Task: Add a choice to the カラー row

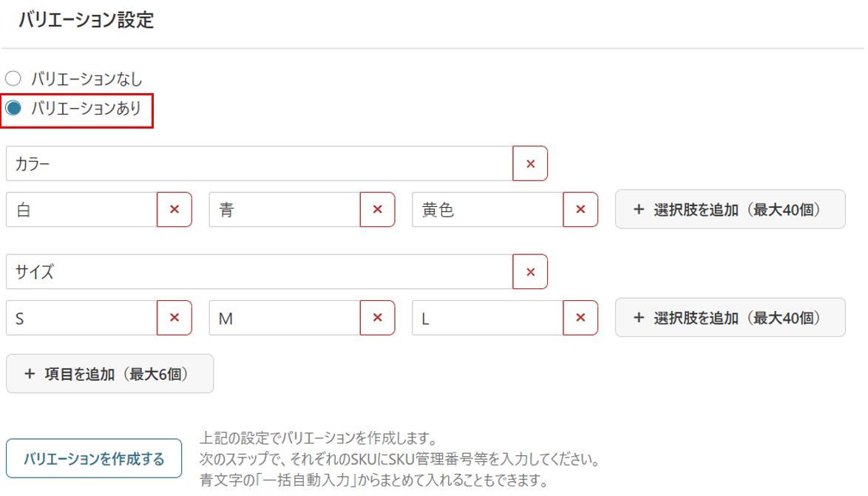Action: (730, 209)
